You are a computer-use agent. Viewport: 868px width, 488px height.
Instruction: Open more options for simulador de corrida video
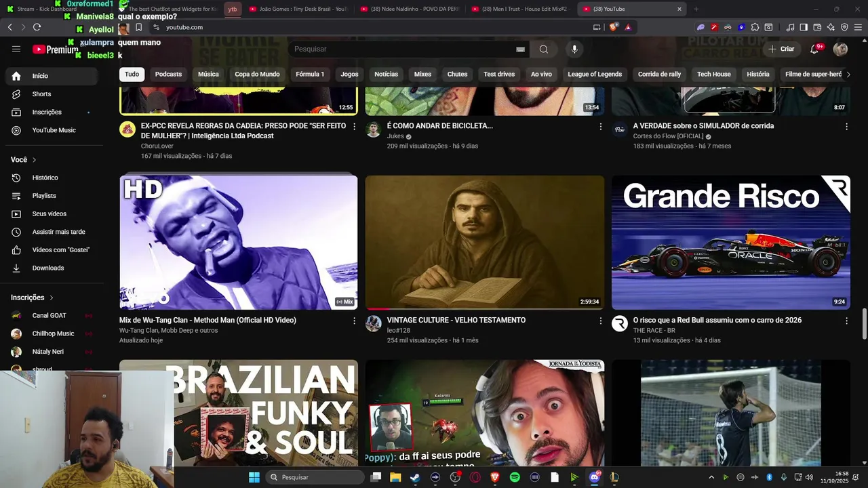pos(846,126)
